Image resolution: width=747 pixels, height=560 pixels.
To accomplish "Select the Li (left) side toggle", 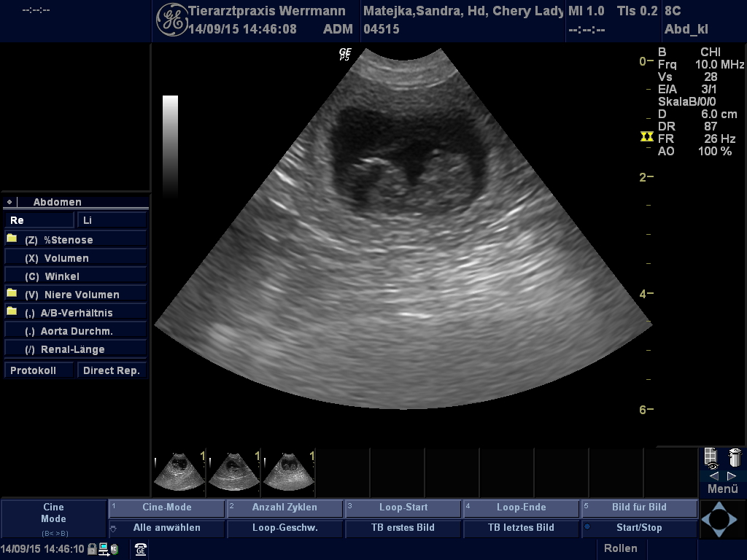I will [x=112, y=220].
